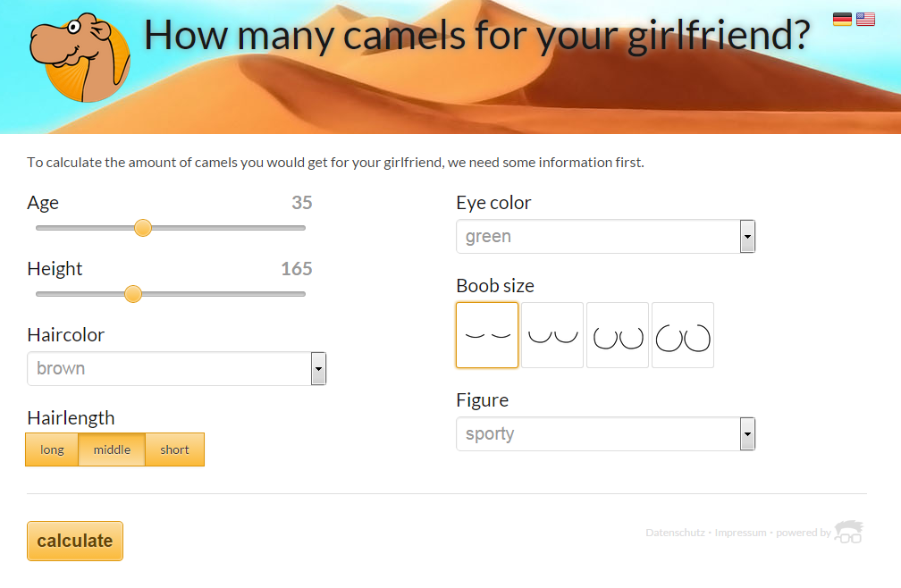Click the Height slider handle
This screenshot has height=588, width=901.
pos(133,294)
